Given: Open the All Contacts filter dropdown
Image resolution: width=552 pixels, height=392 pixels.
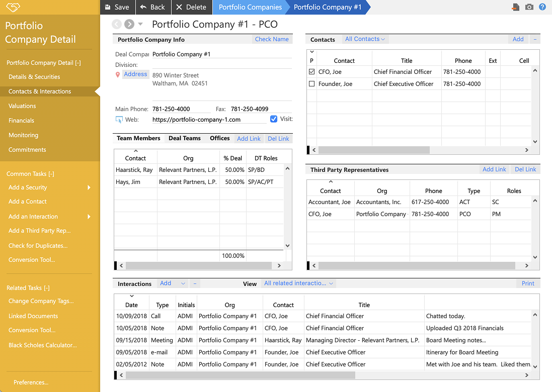Looking at the screenshot, I should [365, 39].
